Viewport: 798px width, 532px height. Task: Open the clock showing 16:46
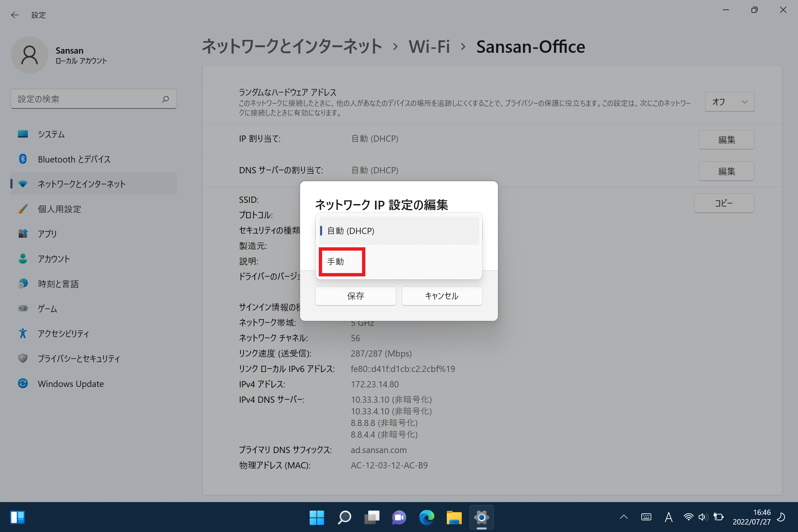pyautogui.click(x=751, y=517)
